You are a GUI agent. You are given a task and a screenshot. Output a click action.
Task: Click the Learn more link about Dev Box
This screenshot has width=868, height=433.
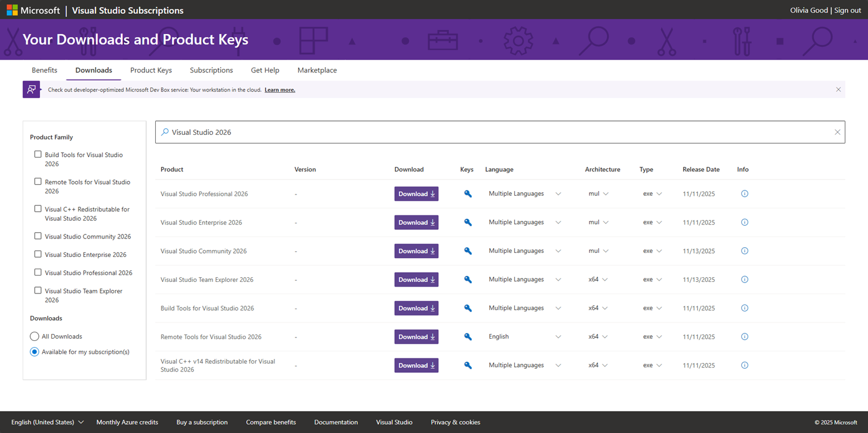click(x=280, y=90)
